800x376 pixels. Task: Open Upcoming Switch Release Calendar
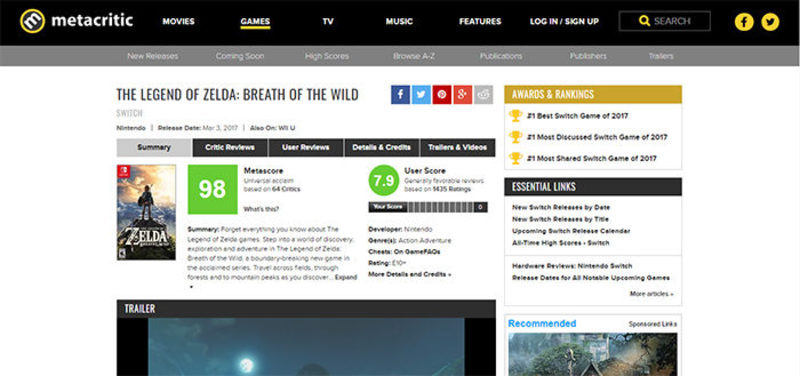(571, 231)
